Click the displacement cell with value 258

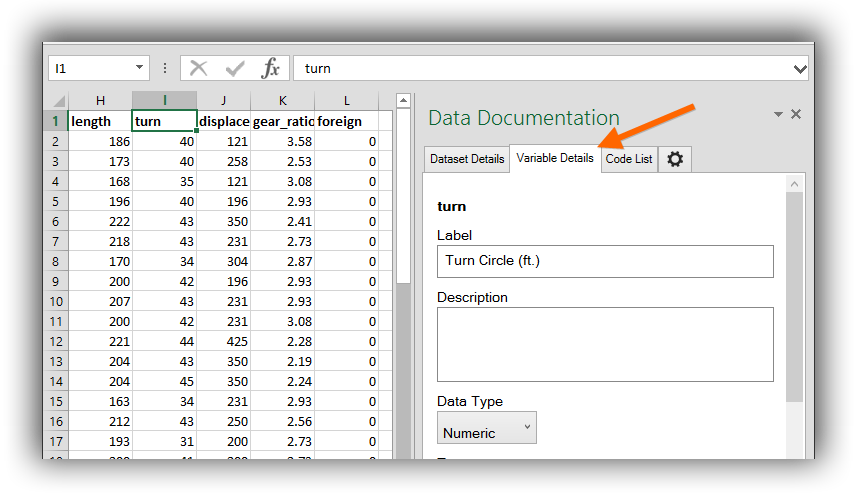click(224, 161)
